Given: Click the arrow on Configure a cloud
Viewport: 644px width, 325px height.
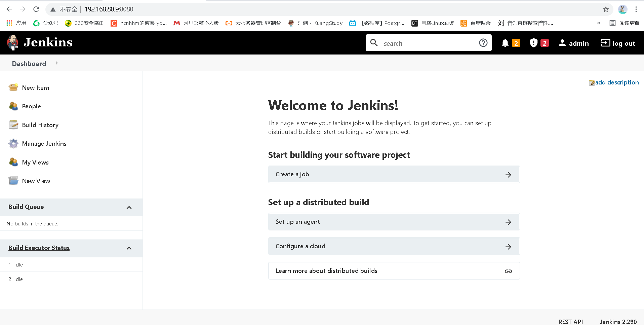Looking at the screenshot, I should [x=508, y=247].
